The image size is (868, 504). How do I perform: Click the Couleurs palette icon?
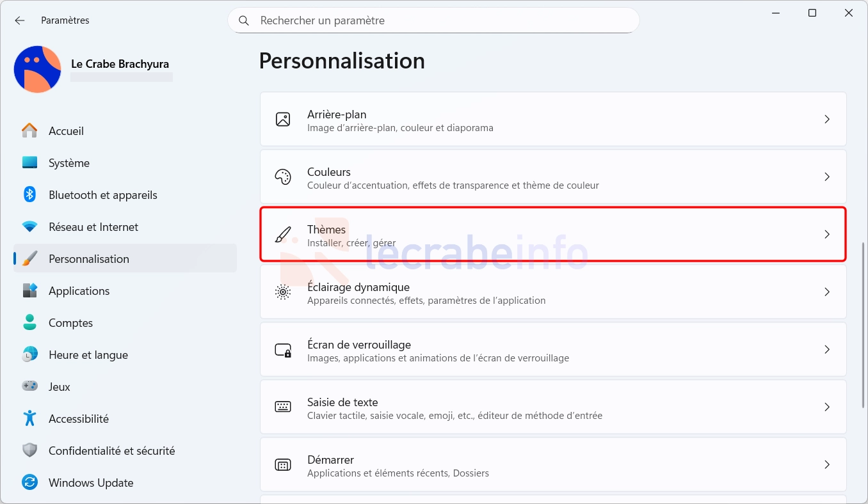coord(283,177)
